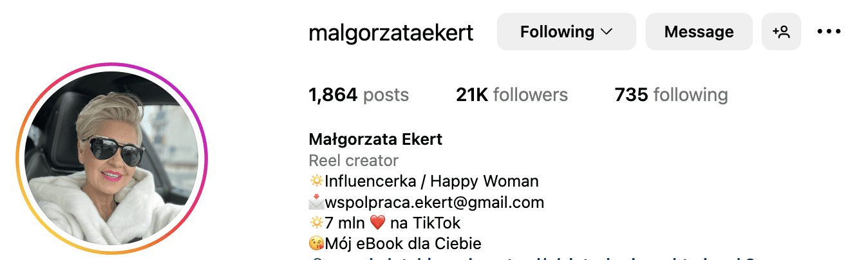Click the wspolpraca.ekert@gmail.com email text
868x260 pixels.
(x=435, y=203)
